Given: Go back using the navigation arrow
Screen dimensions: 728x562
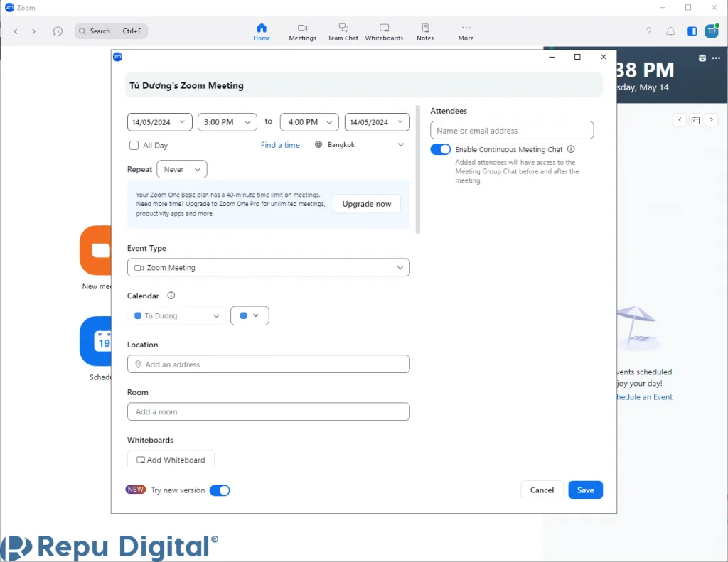Looking at the screenshot, I should point(16,31).
